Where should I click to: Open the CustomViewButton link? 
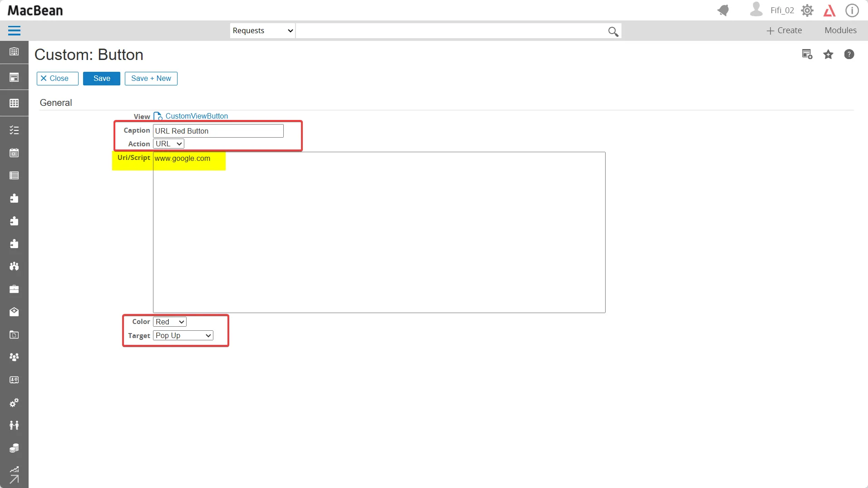(197, 116)
